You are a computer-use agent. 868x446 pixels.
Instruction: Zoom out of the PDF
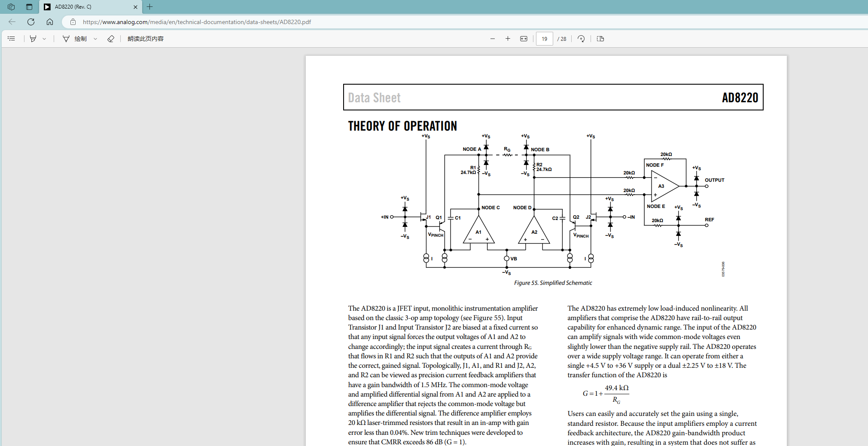click(x=493, y=39)
